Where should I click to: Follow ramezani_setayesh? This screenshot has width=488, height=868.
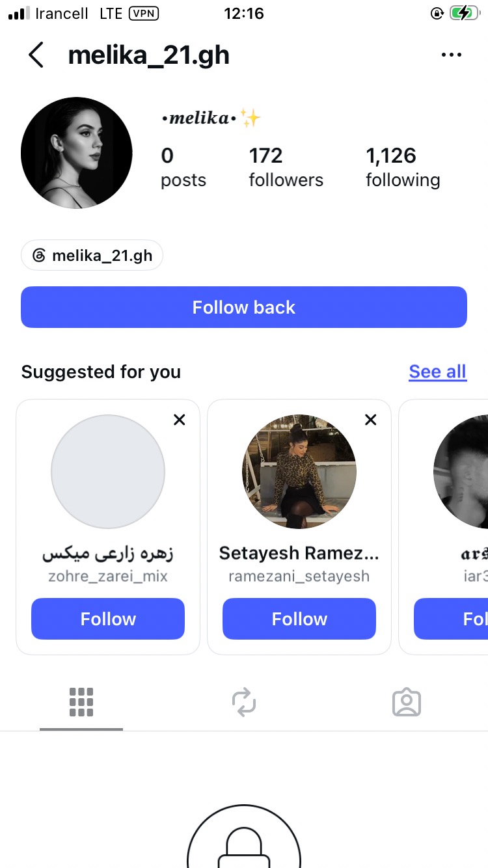pos(299,619)
